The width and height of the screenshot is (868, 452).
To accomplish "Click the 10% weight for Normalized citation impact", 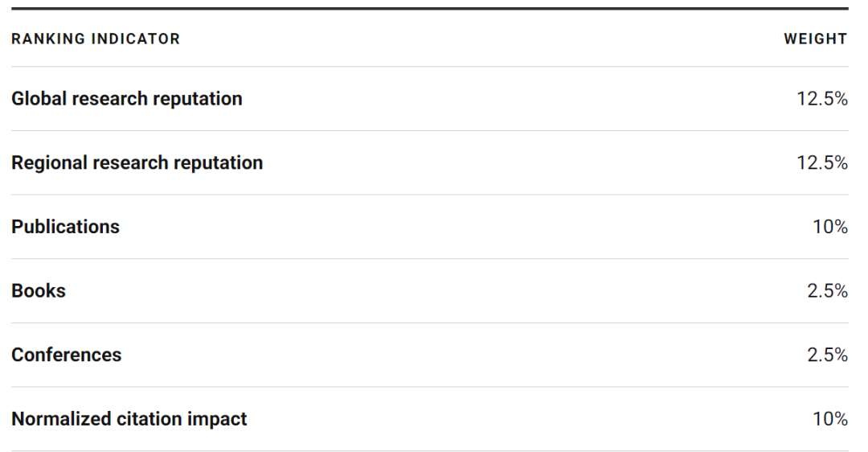I will tap(830, 419).
